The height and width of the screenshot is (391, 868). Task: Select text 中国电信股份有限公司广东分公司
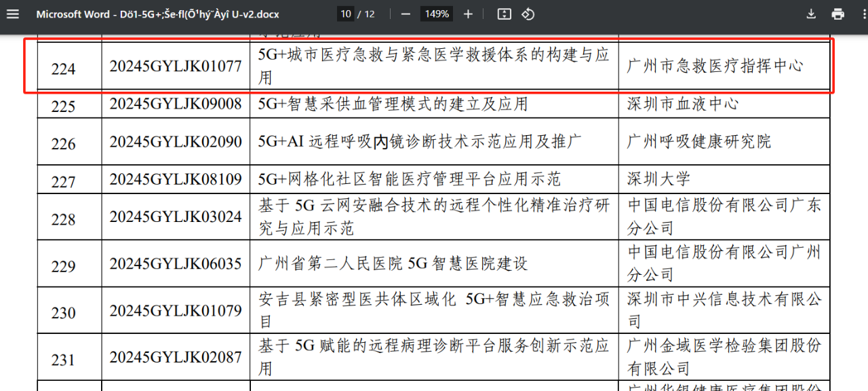tap(724, 217)
